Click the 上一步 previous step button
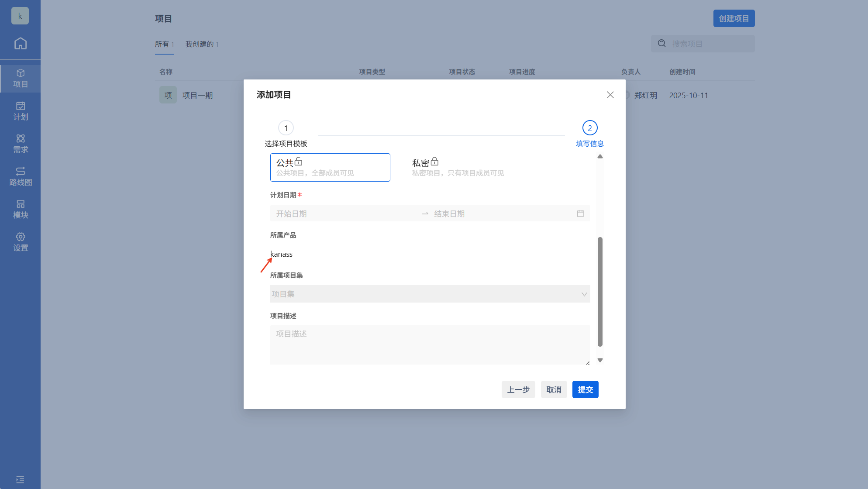Image resolution: width=868 pixels, height=489 pixels. click(x=518, y=389)
